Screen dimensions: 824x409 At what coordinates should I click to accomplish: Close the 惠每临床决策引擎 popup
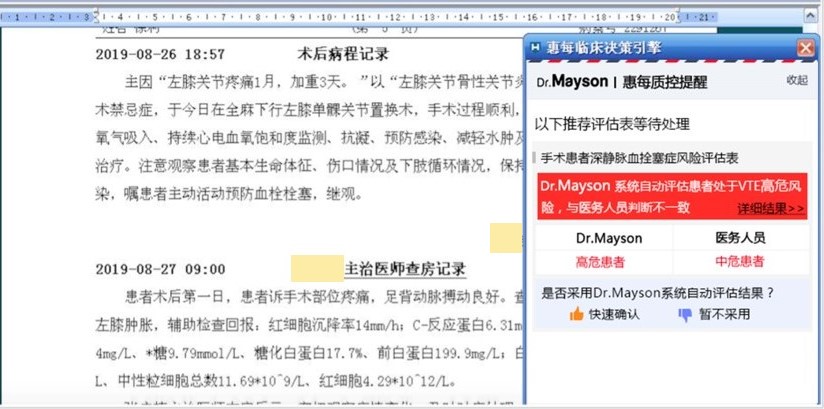[806, 48]
